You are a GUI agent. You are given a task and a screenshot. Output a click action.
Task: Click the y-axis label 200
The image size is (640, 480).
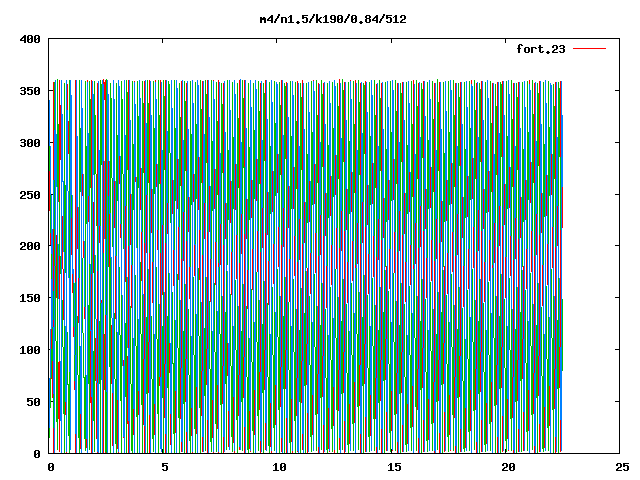point(30,246)
